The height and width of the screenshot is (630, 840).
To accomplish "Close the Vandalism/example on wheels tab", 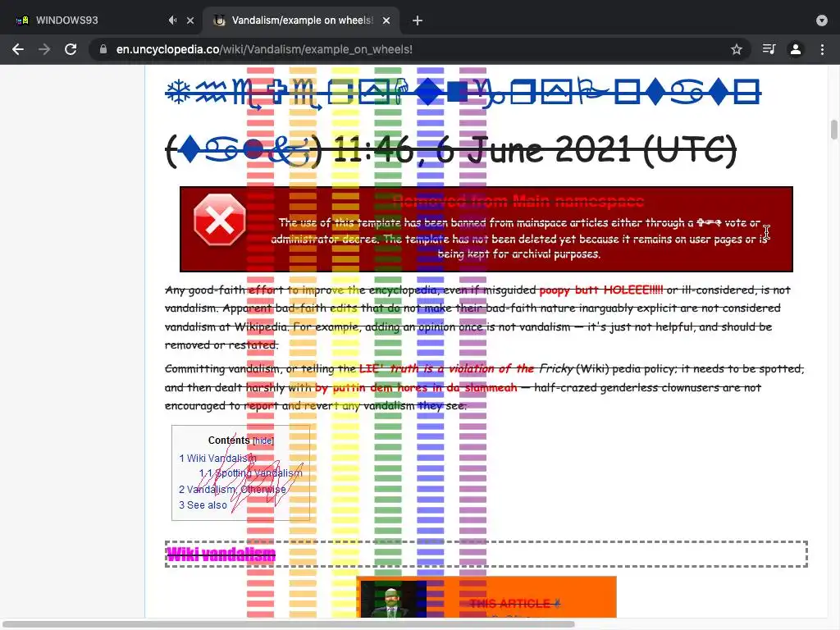I will click(x=386, y=21).
